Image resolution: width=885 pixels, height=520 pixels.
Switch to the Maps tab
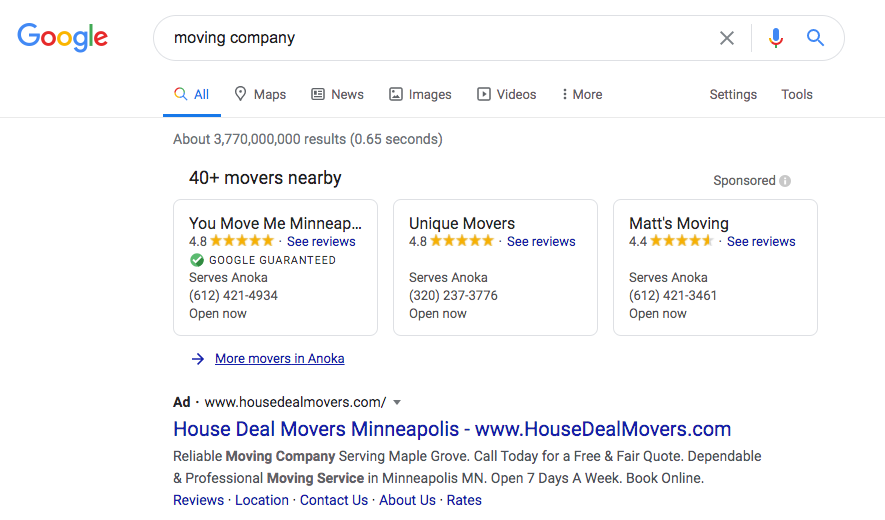(260, 94)
